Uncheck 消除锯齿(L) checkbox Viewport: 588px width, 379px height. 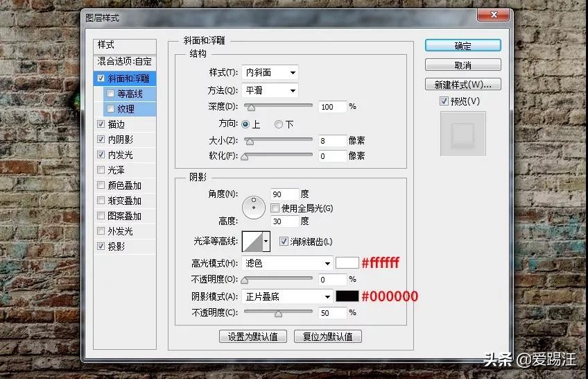pyautogui.click(x=284, y=242)
